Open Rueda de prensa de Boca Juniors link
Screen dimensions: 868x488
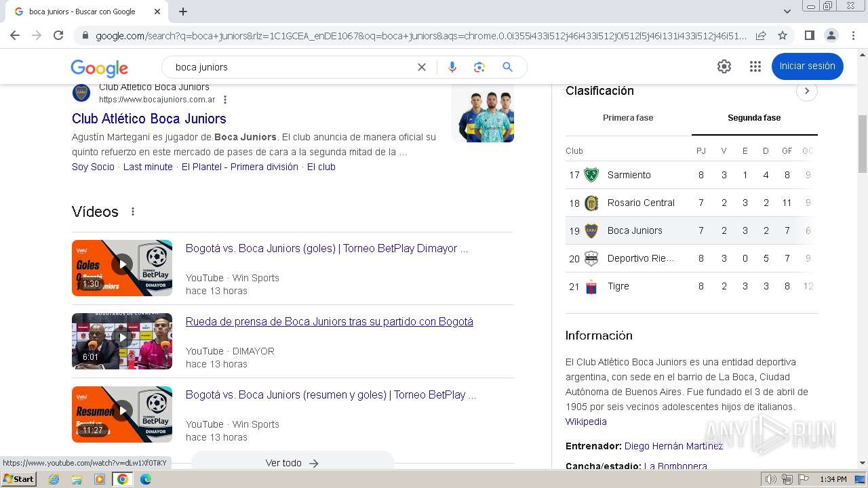point(330,322)
